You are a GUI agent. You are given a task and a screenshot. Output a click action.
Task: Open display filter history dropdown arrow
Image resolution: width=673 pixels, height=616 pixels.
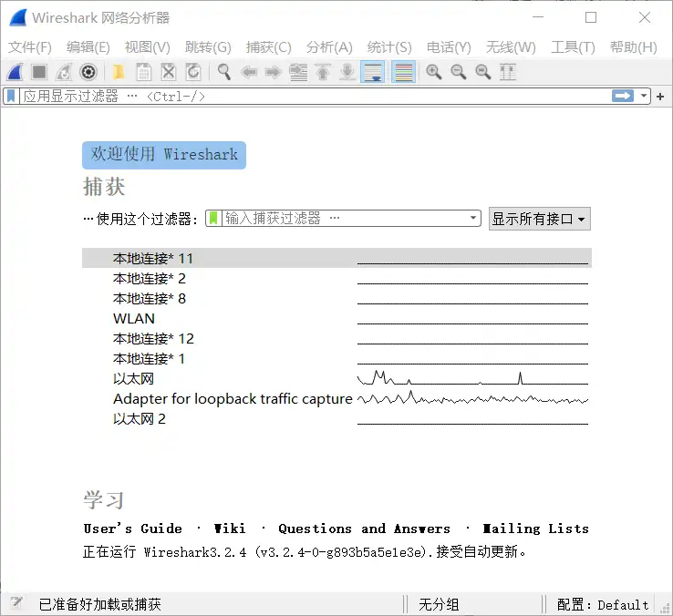click(645, 96)
